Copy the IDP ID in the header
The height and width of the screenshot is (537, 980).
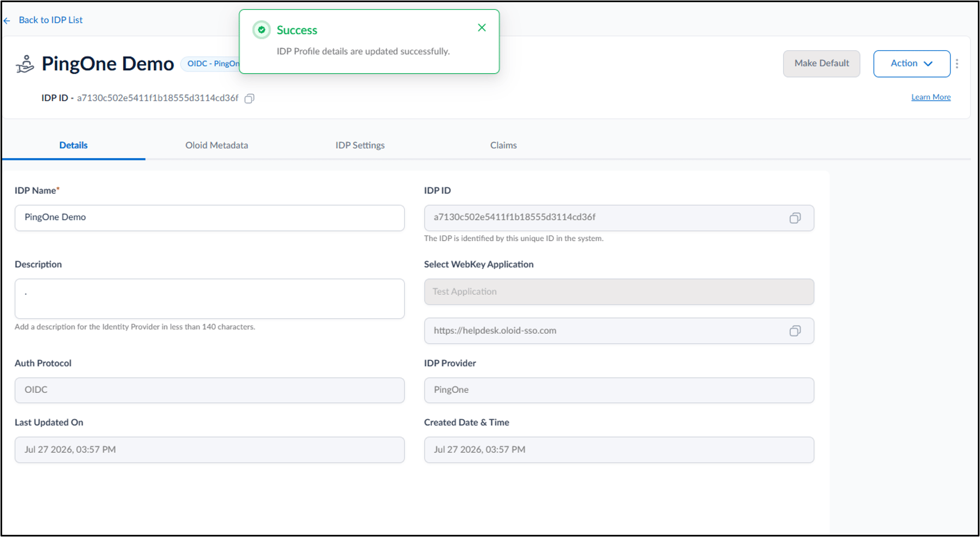pos(249,99)
